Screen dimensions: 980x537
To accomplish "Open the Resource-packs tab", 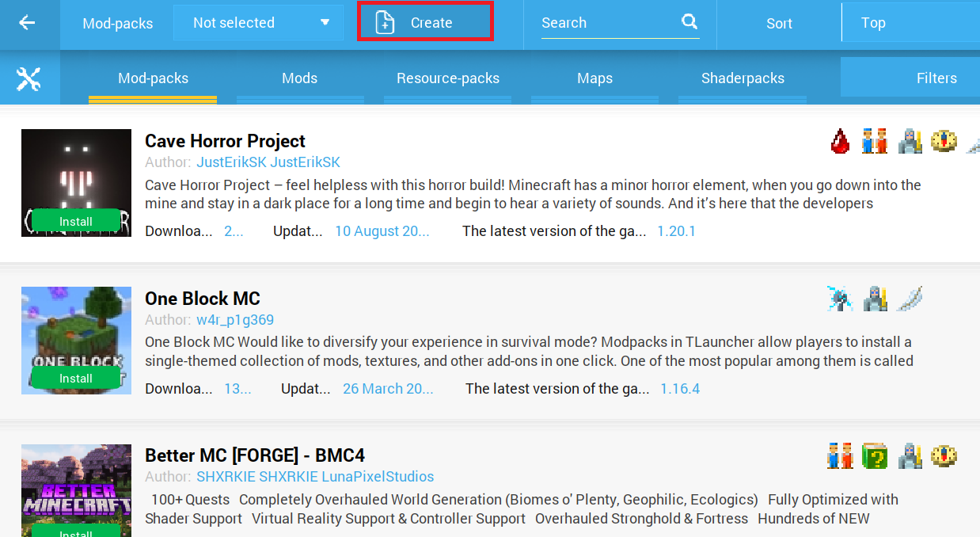I will [x=448, y=78].
